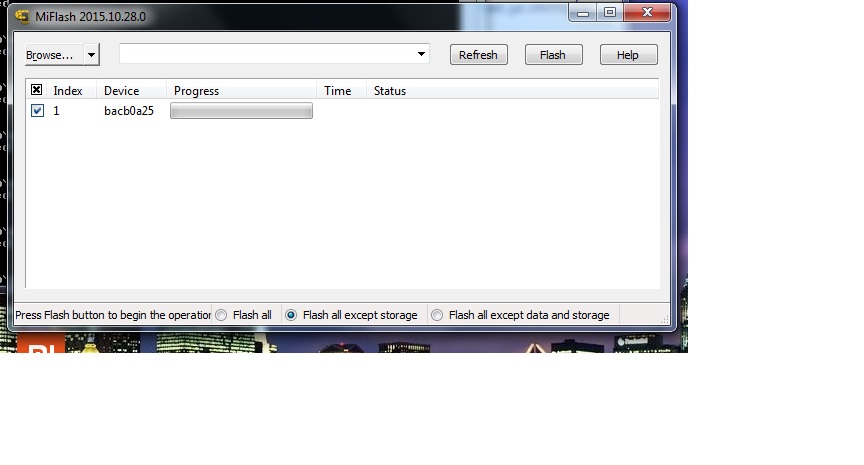Image resolution: width=864 pixels, height=465 pixels.
Task: Open the Help button
Action: coord(628,55)
